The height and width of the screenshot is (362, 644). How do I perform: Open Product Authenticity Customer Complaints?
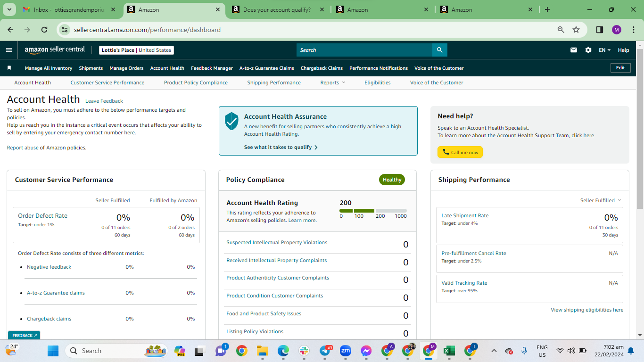click(x=278, y=278)
